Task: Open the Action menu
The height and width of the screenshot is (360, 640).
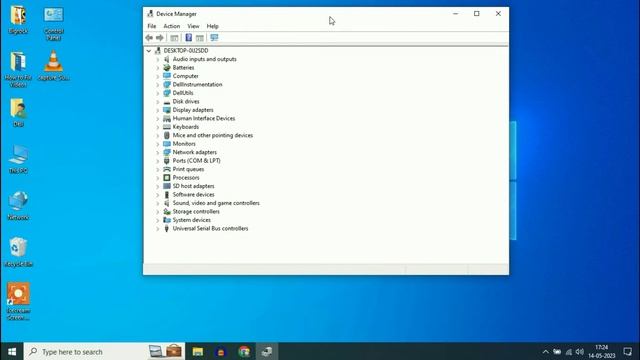Action: [172, 26]
